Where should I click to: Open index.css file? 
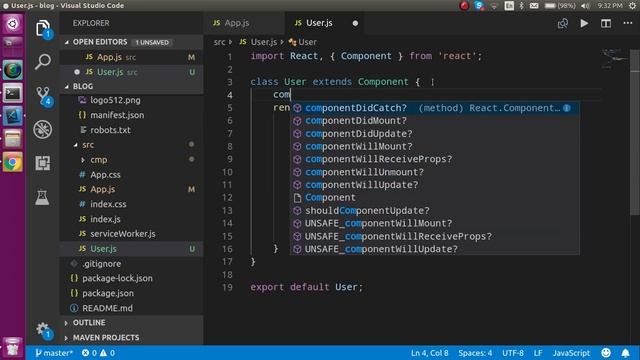click(131, 204)
